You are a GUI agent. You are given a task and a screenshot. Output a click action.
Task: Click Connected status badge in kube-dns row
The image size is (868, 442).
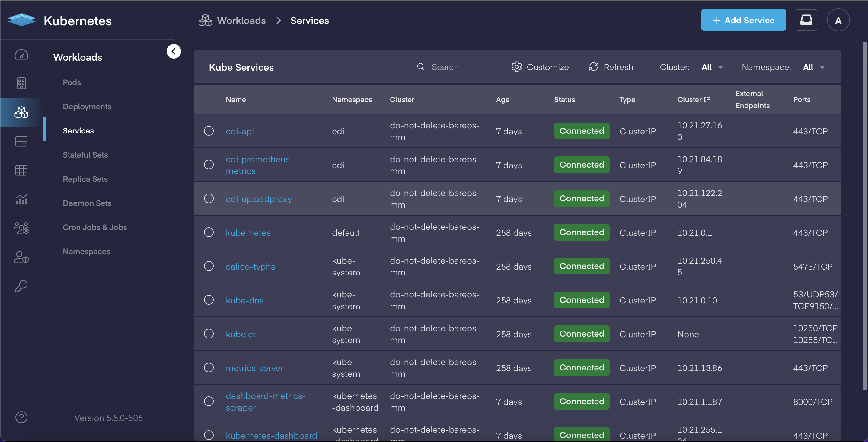(582, 300)
